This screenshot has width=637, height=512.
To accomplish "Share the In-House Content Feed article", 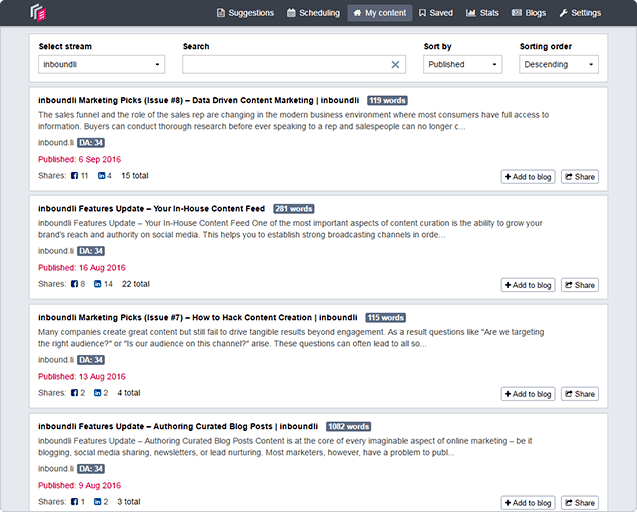I will (580, 285).
